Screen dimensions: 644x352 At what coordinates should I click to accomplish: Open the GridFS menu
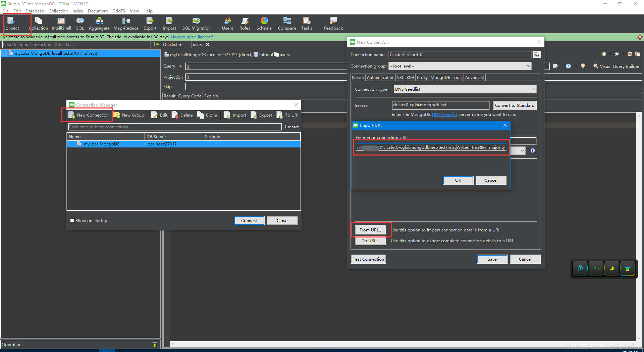tap(119, 11)
